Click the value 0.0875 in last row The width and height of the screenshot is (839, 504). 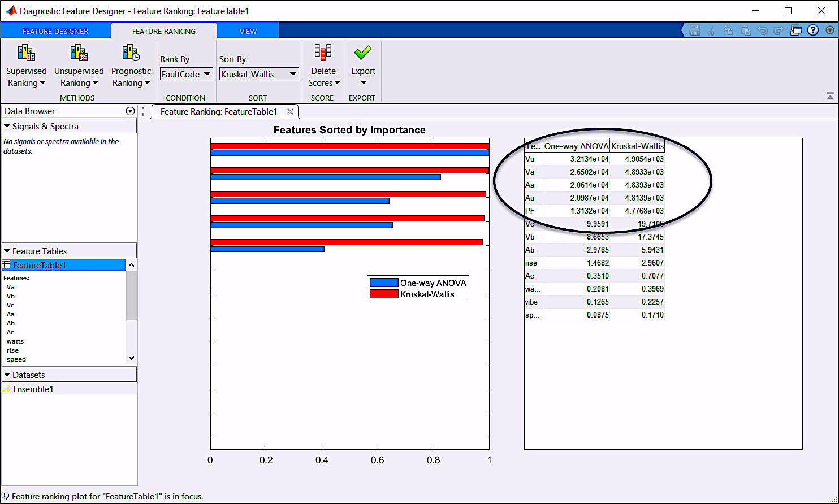click(598, 315)
